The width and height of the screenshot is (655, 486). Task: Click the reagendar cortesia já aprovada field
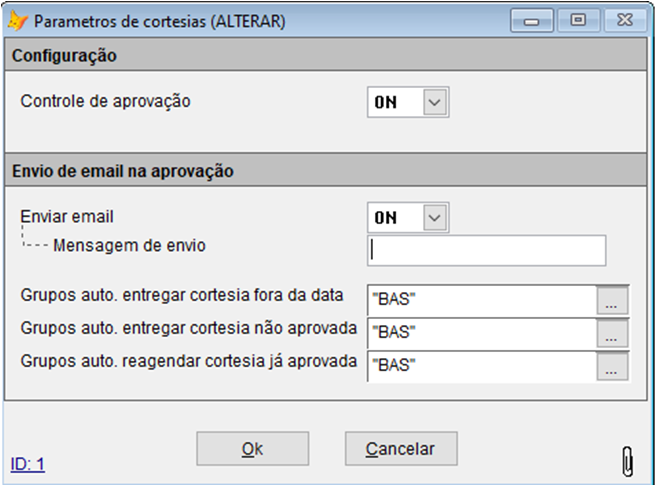click(481, 367)
